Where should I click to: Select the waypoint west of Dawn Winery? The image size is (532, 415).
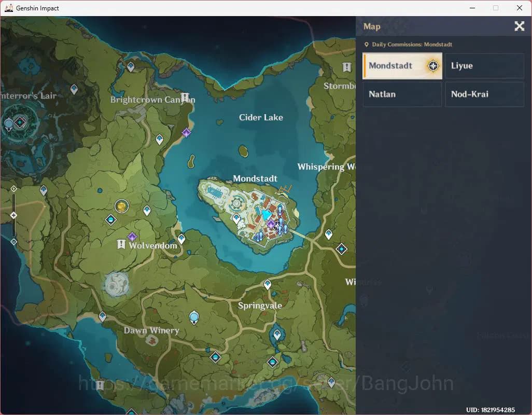(x=102, y=316)
